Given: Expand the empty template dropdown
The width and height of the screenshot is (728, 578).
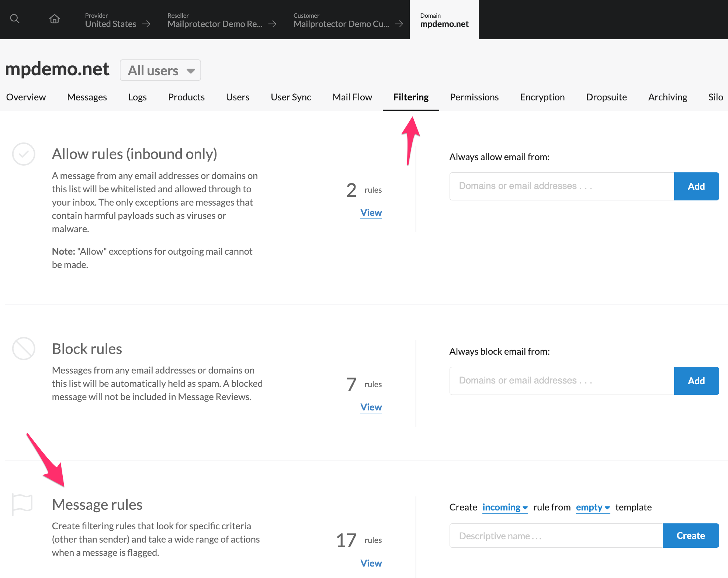Looking at the screenshot, I should tap(593, 508).
